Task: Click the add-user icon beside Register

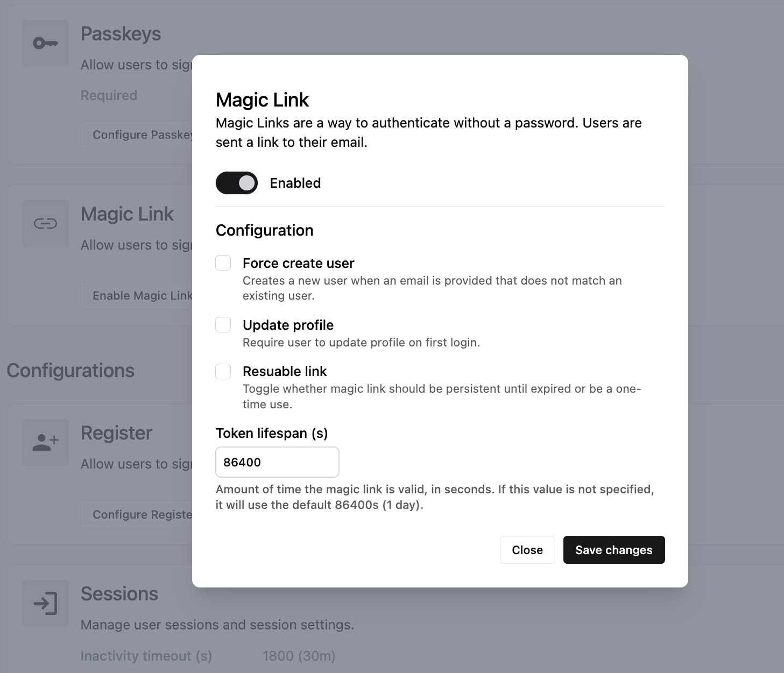Action: (x=45, y=442)
